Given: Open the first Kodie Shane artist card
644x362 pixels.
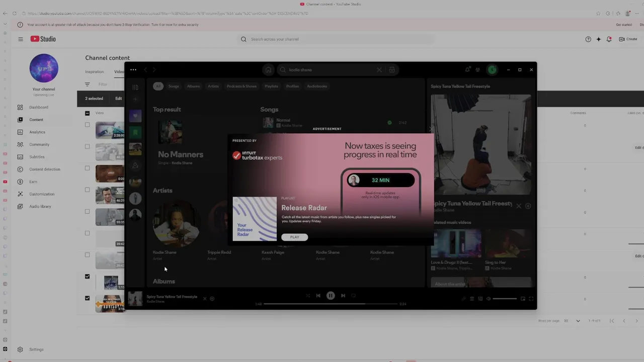Looking at the screenshot, I should pos(176,229).
